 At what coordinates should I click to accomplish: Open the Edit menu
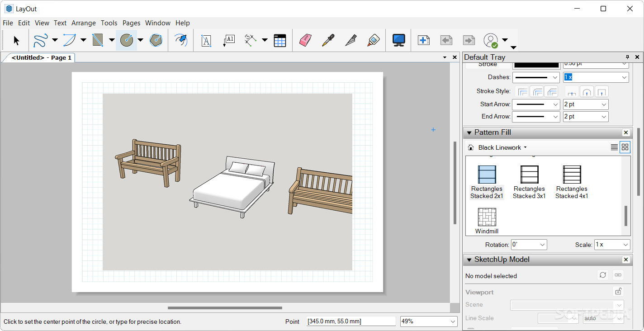[24, 23]
